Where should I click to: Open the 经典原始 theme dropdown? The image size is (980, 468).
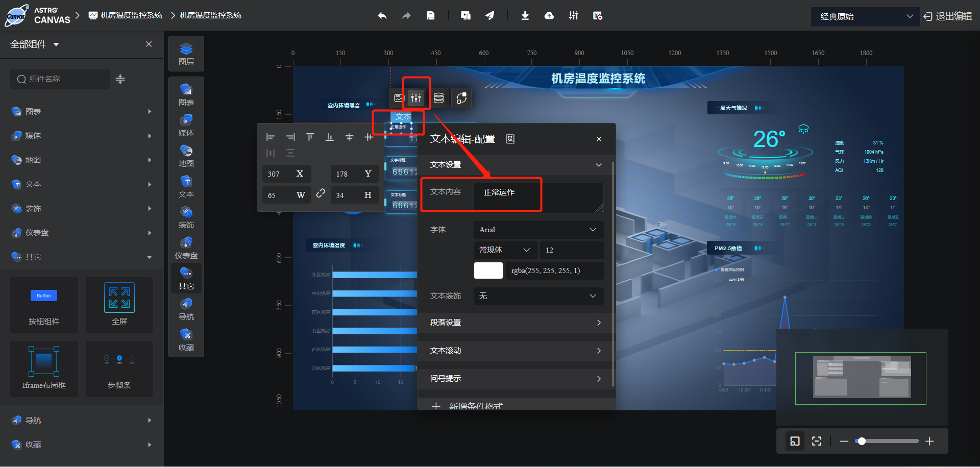click(865, 16)
